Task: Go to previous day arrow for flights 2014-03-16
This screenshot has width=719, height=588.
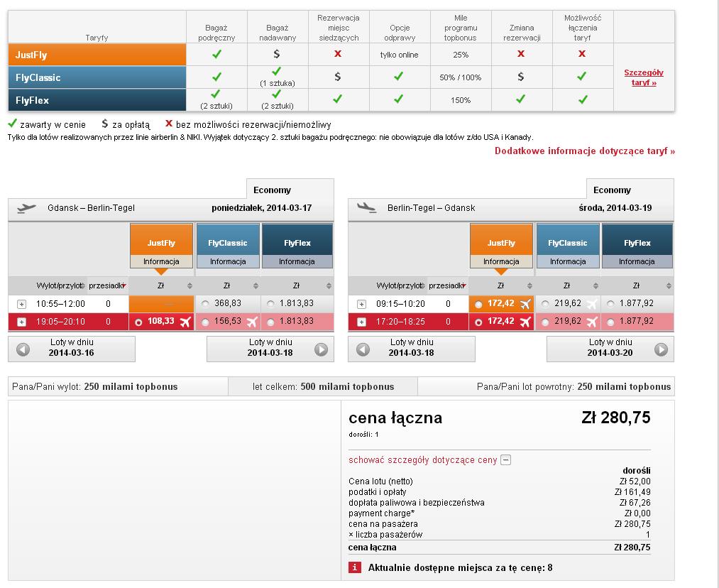Action: (23, 349)
